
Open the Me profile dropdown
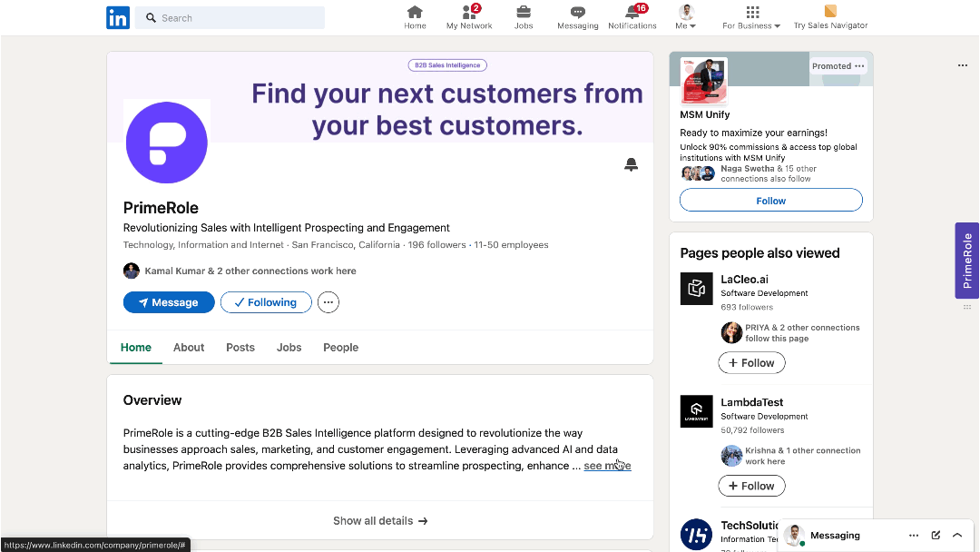[686, 17]
